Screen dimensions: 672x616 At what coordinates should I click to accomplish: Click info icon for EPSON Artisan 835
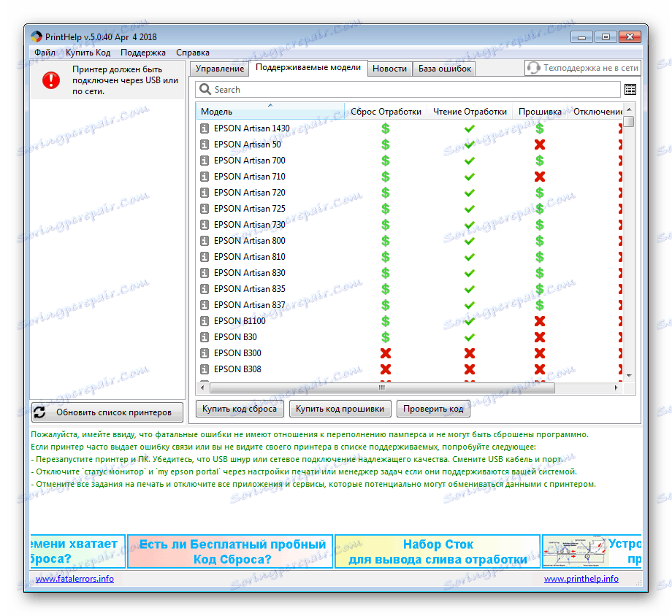click(205, 289)
